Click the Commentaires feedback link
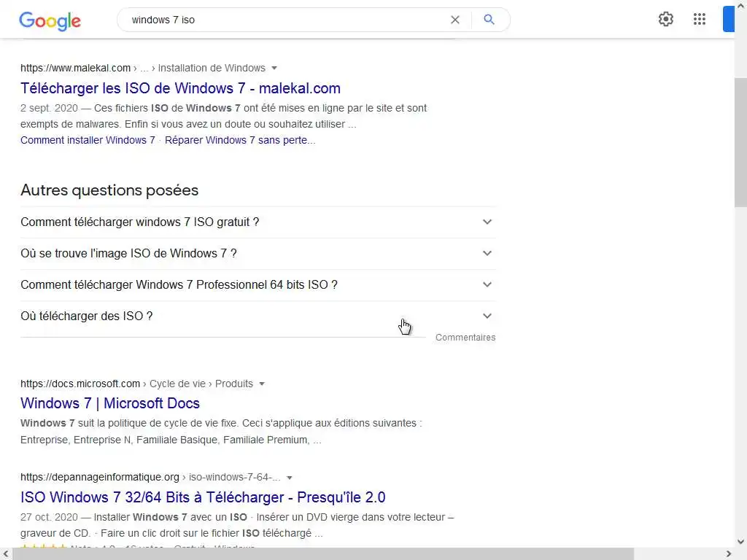The width and height of the screenshot is (747, 560). (x=465, y=337)
